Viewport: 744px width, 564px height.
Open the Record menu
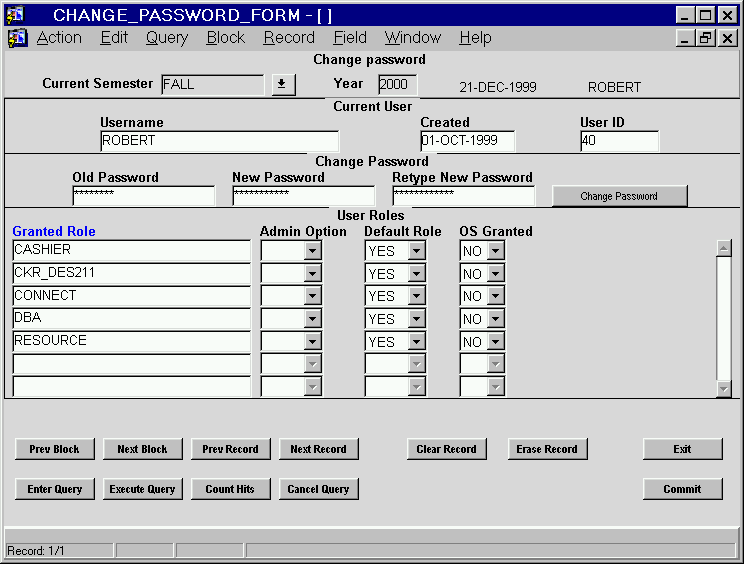289,37
